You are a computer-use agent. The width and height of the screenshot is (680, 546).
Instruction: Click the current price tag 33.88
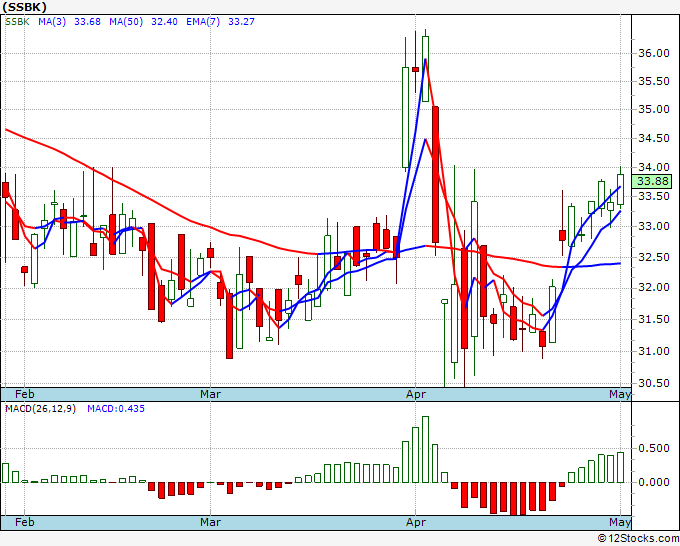coord(652,181)
